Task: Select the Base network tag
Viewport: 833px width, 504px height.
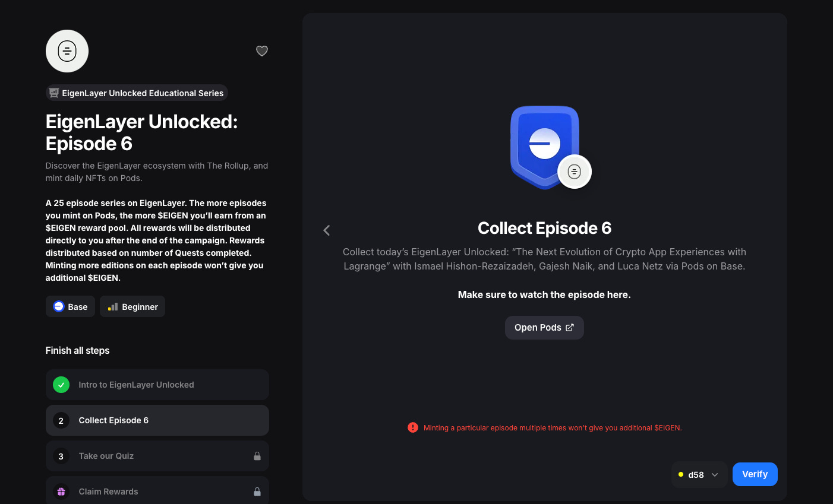Action: [x=70, y=306]
